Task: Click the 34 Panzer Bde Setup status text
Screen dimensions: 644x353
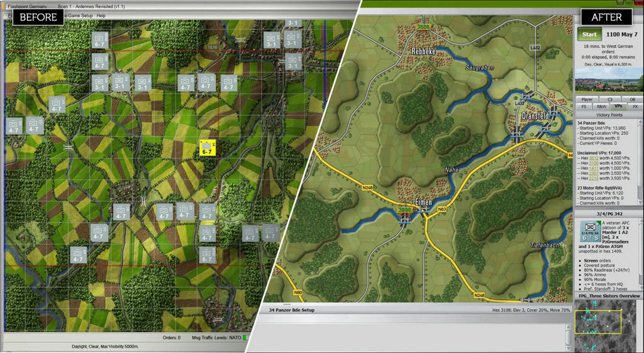Action: click(x=291, y=310)
